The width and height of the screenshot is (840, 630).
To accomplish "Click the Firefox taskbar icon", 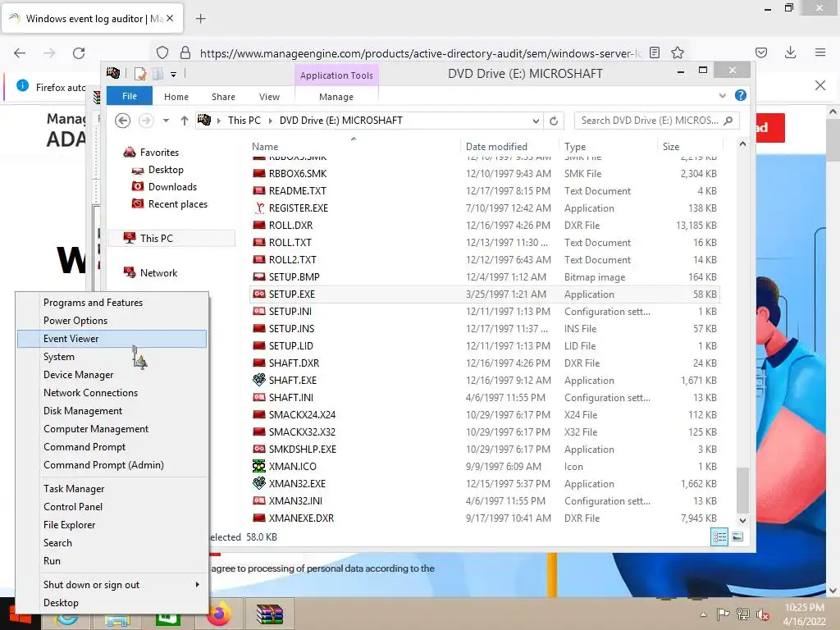I will [x=218, y=614].
